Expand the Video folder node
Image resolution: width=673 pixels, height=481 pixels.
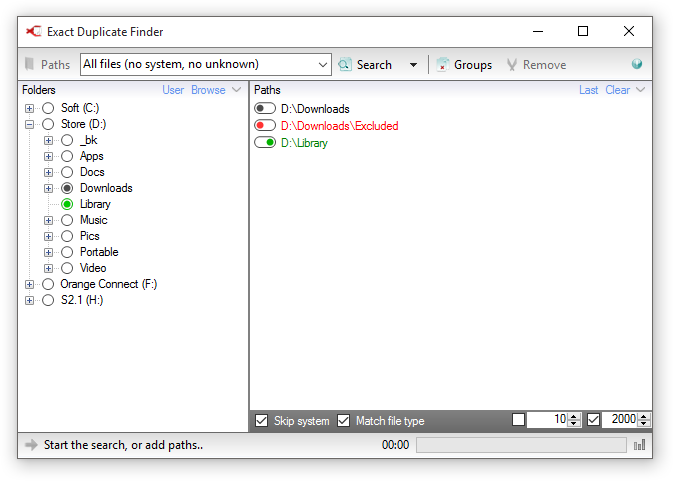[x=48, y=269]
